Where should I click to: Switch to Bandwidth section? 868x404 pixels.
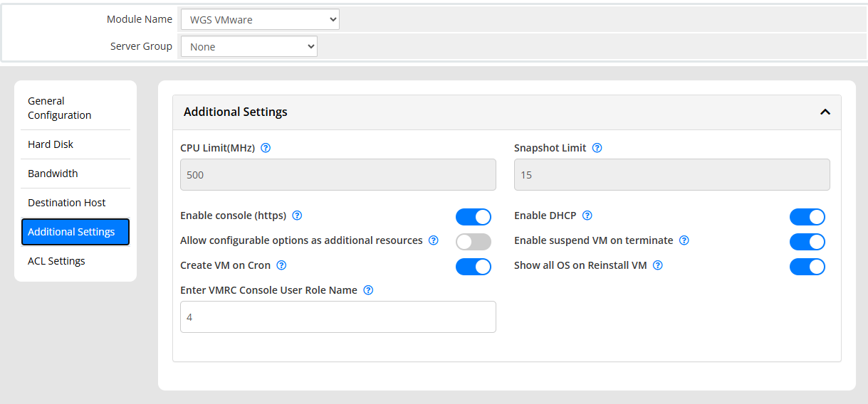(75, 174)
